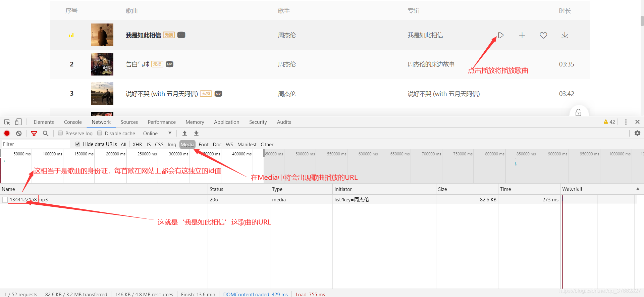Show the 42 warnings indicator
The image size is (644, 297).
coord(609,122)
